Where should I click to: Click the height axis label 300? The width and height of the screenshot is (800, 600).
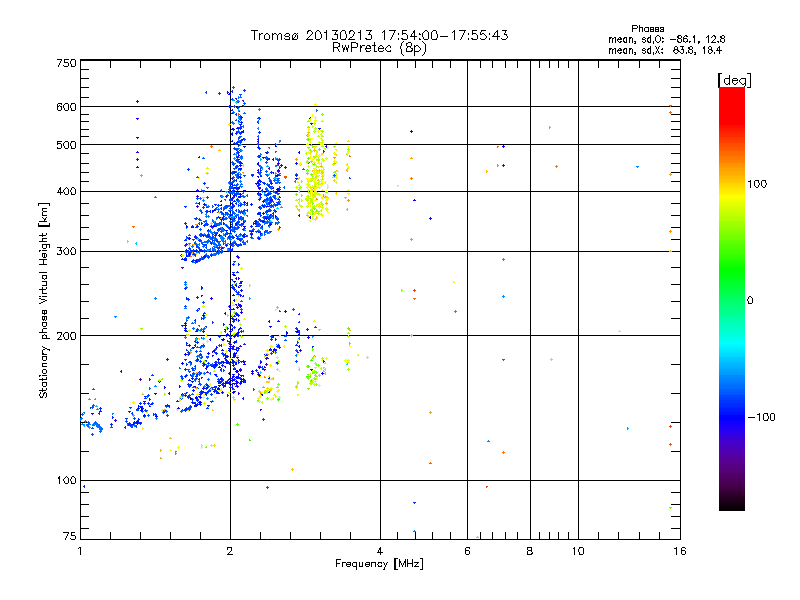pos(66,252)
